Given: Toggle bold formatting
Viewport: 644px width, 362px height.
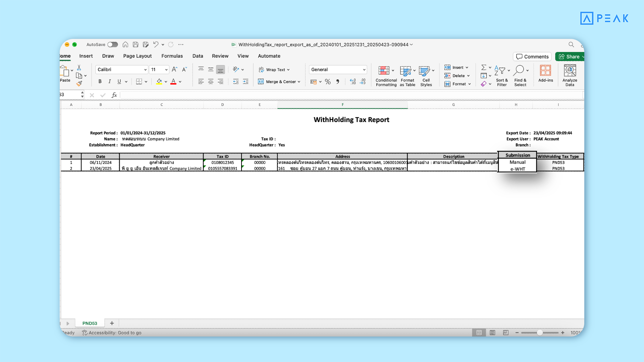Looking at the screenshot, I should point(100,81).
